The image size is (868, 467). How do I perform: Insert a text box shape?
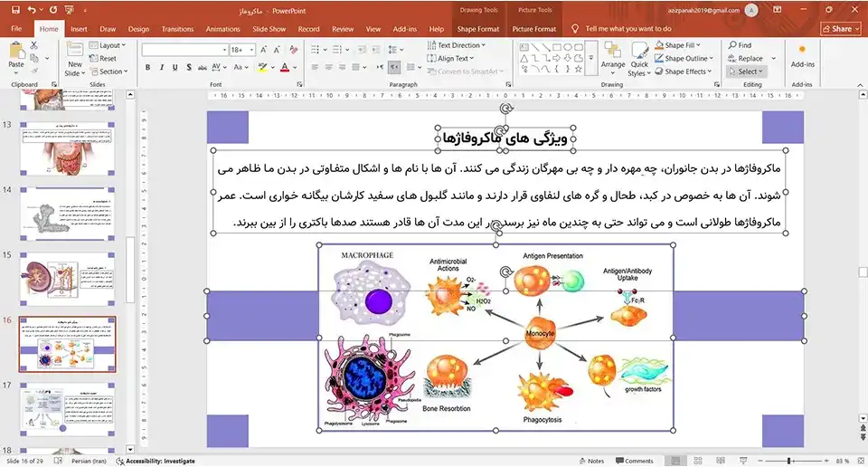click(524, 47)
